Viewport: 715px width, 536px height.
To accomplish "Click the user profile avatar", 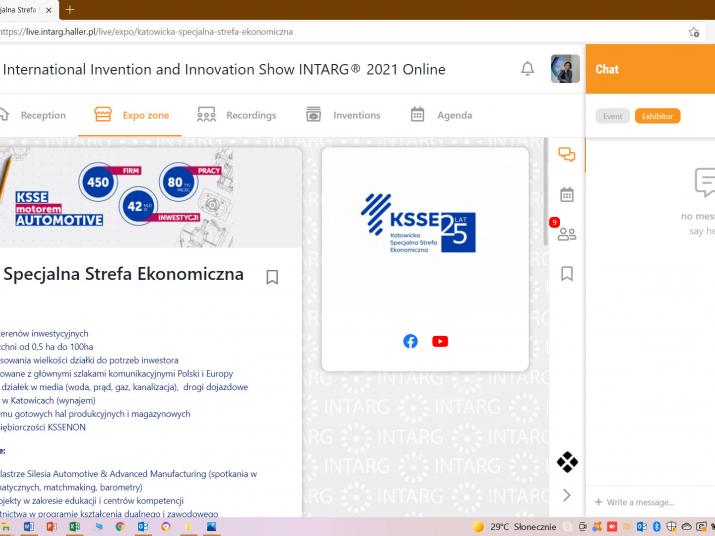I will [x=565, y=69].
